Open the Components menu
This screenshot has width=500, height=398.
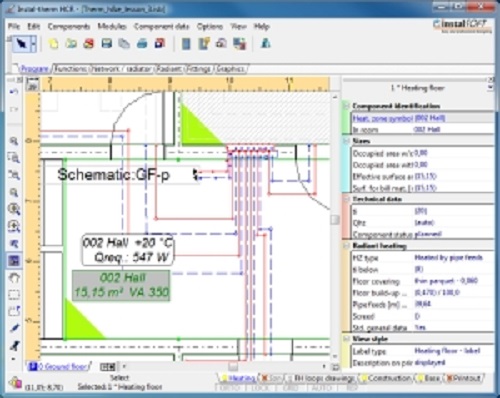click(x=69, y=26)
